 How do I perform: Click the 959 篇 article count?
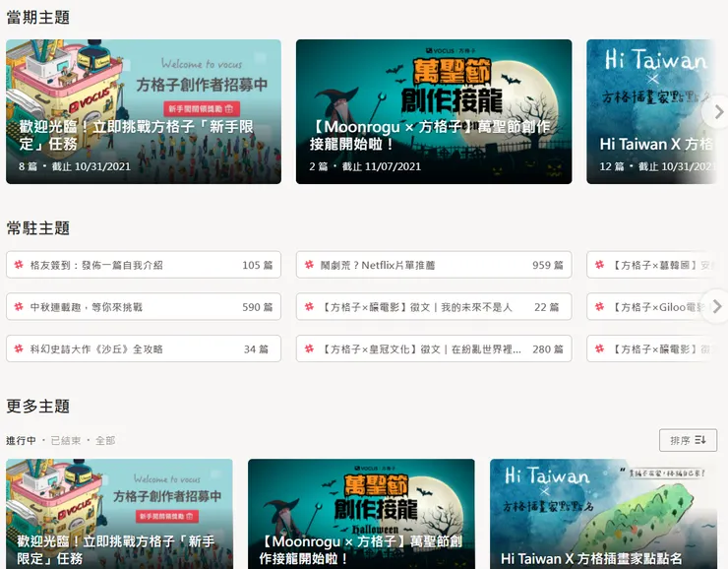click(x=547, y=265)
